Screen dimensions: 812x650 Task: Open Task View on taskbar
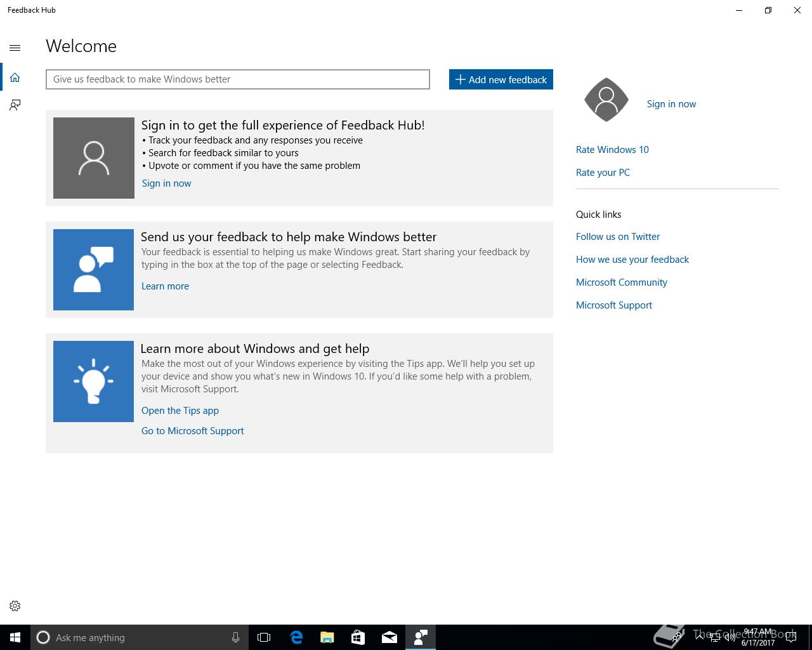tap(264, 637)
